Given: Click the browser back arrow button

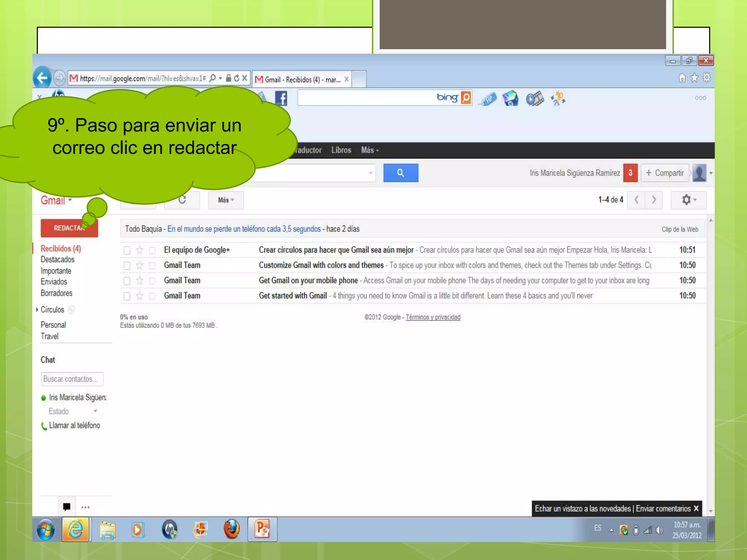Looking at the screenshot, I should [42, 78].
